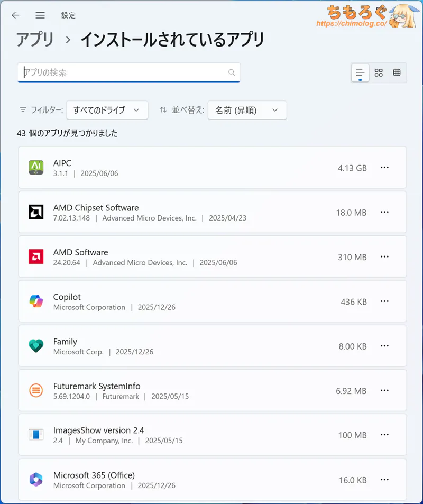423x504 pixels.
Task: Open more options for AIPC
Action: [x=384, y=168]
